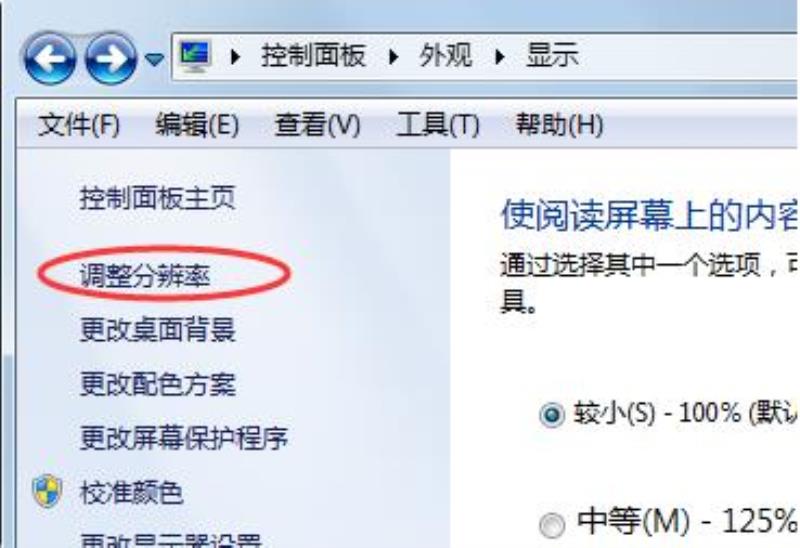Image resolution: width=800 pixels, height=548 pixels.
Task: Open the 帮助(H) menu
Action: click(559, 124)
